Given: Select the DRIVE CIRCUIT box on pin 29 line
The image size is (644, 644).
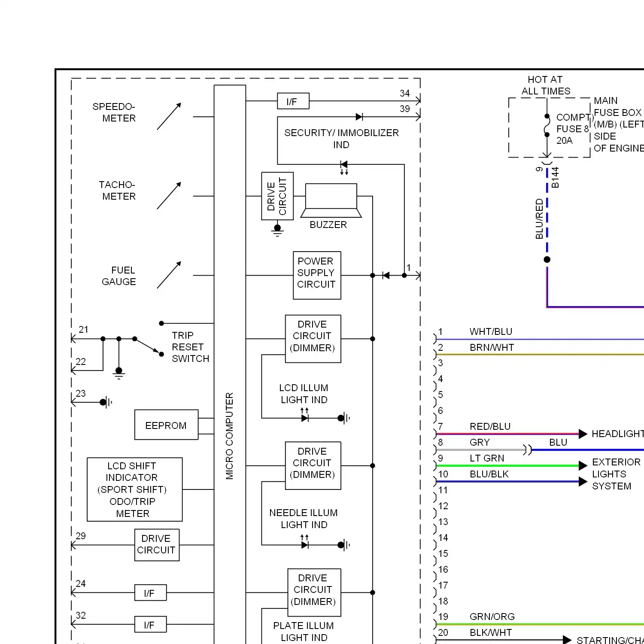Looking at the screenshot, I should (157, 545).
